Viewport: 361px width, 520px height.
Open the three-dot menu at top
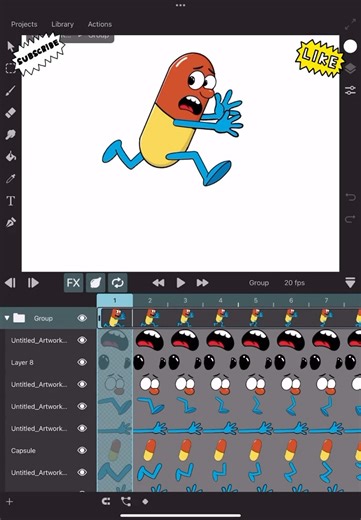pos(180,5)
